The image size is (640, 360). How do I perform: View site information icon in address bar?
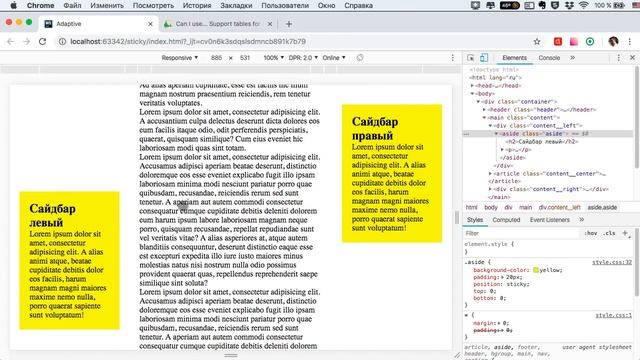click(62, 42)
